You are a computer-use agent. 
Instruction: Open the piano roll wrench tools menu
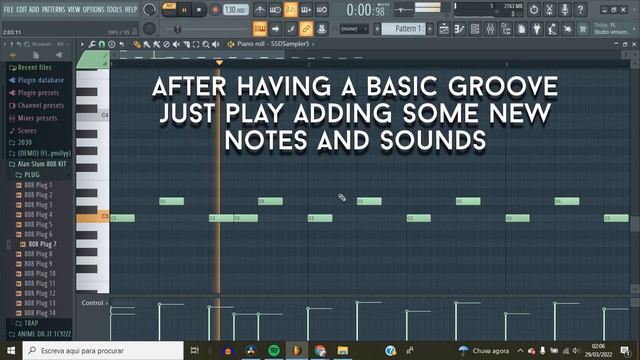[x=92, y=44]
